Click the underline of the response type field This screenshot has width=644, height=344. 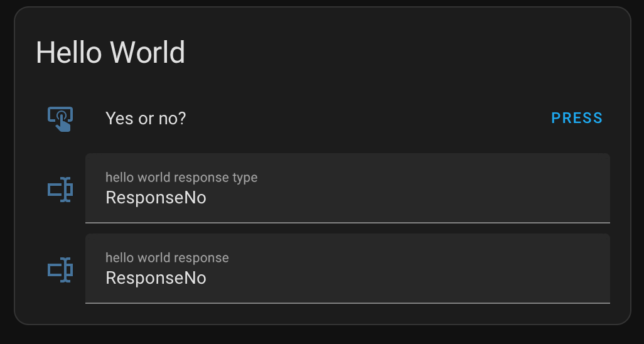[348, 223]
